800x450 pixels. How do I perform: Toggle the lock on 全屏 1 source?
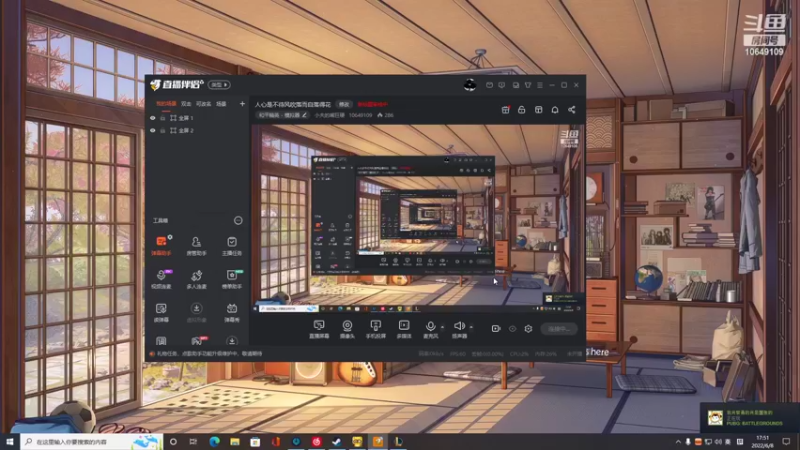tap(163, 118)
